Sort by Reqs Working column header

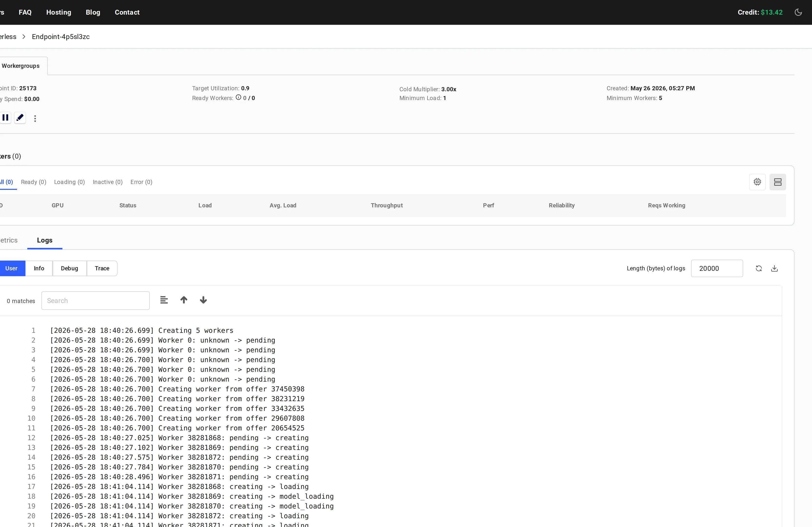(666, 205)
